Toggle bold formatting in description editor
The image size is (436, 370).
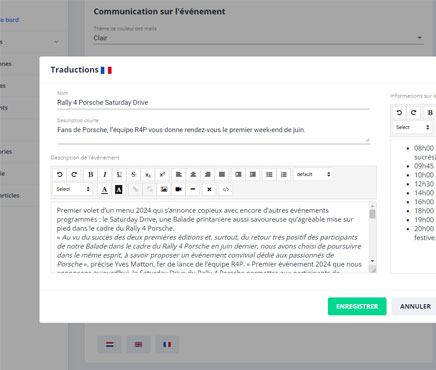[x=90, y=174]
